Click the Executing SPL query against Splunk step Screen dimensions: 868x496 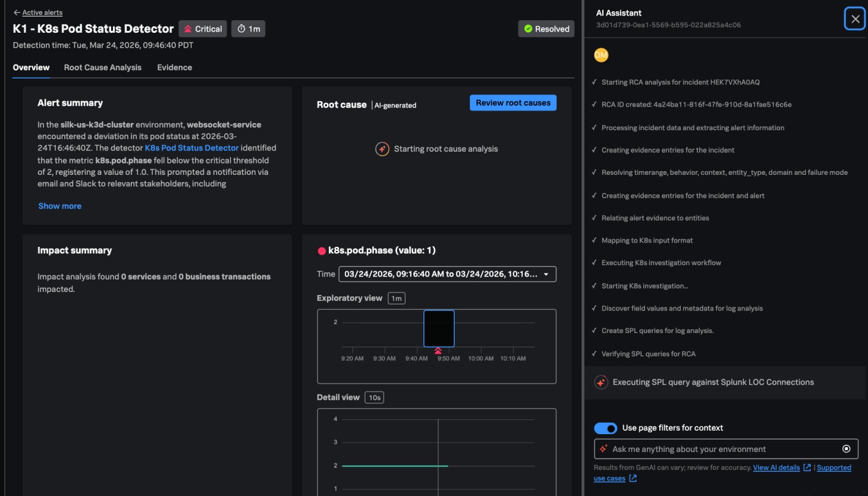713,382
